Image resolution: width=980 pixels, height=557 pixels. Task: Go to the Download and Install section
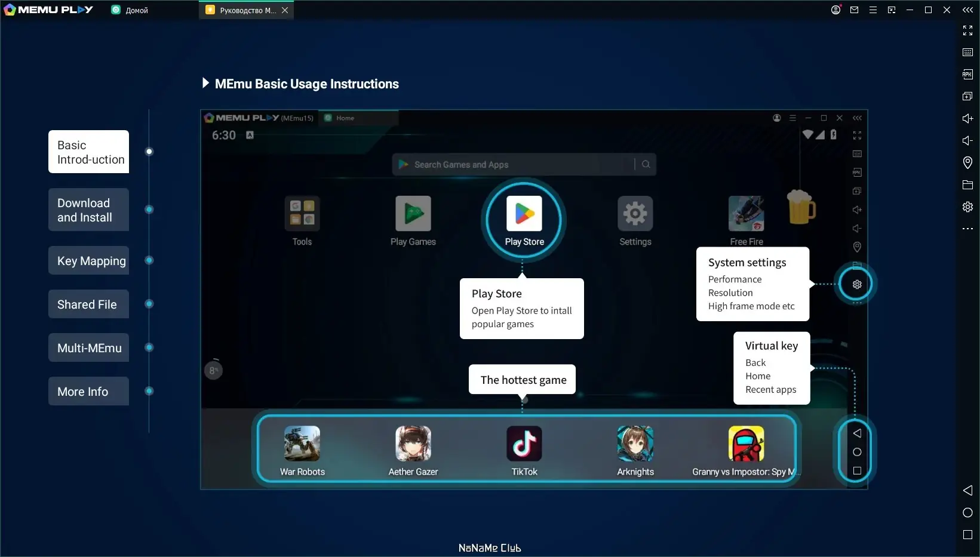88,210
